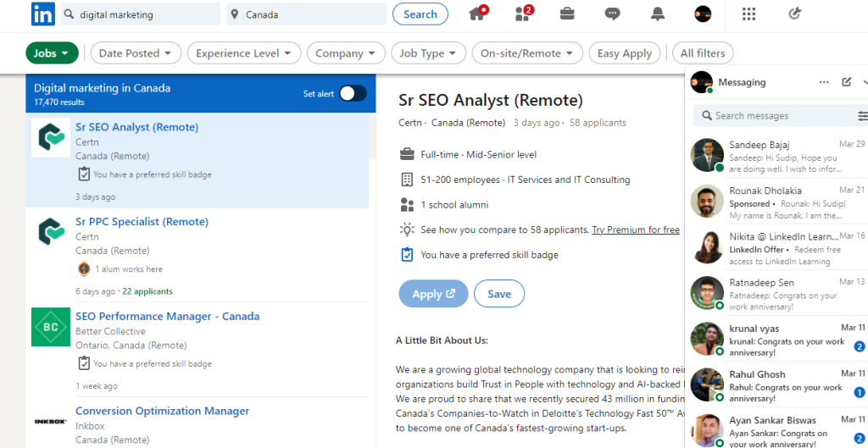The width and height of the screenshot is (868, 448).
Task: Open Ayan Sankar Biswas's profile picture
Action: [707, 431]
